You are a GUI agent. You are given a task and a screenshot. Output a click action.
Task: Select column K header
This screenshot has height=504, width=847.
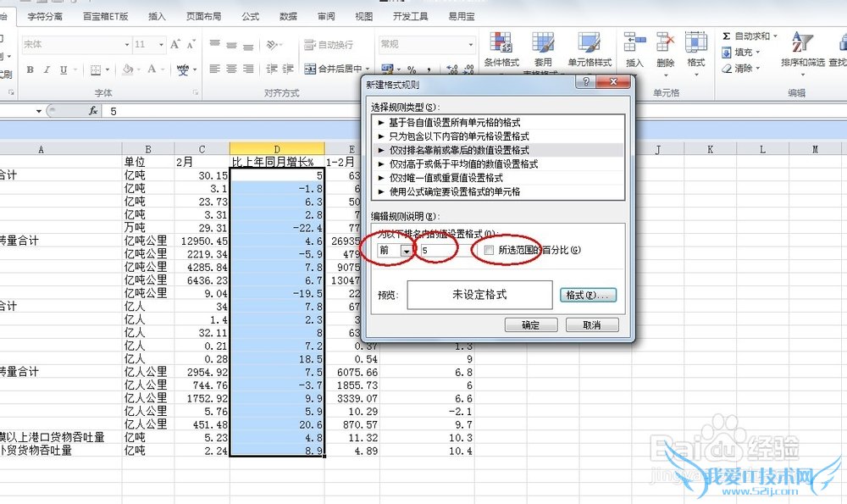[x=710, y=149]
